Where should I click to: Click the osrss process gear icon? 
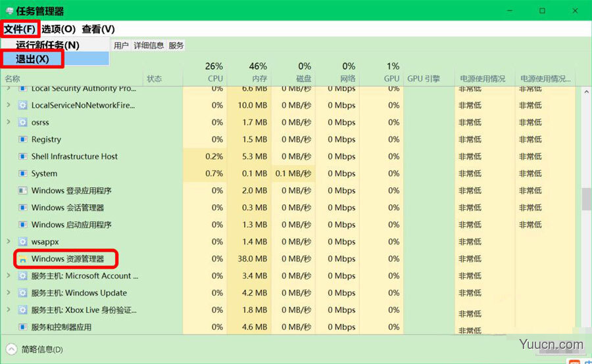coord(22,122)
